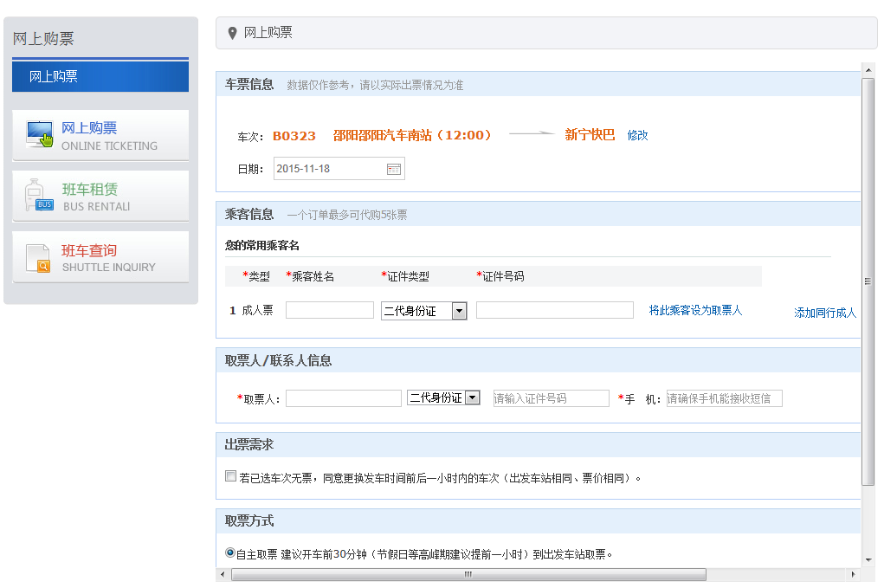This screenshot has width=884, height=588.
Task: Open the 班车租赁 Bus Rental menu
Action: [x=100, y=196]
